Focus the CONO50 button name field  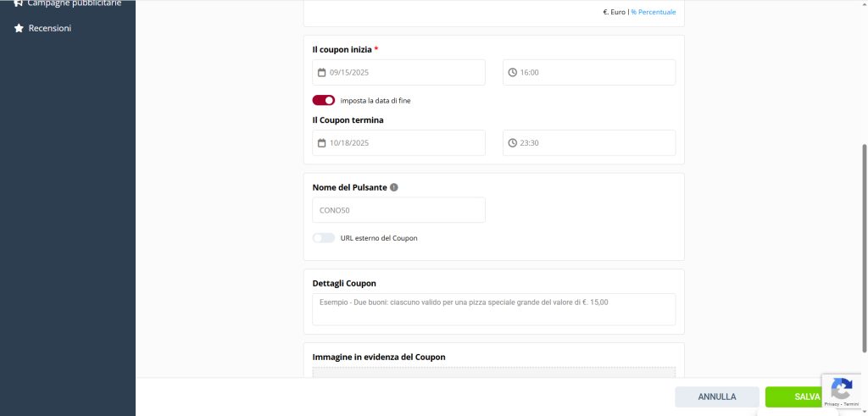coord(398,210)
